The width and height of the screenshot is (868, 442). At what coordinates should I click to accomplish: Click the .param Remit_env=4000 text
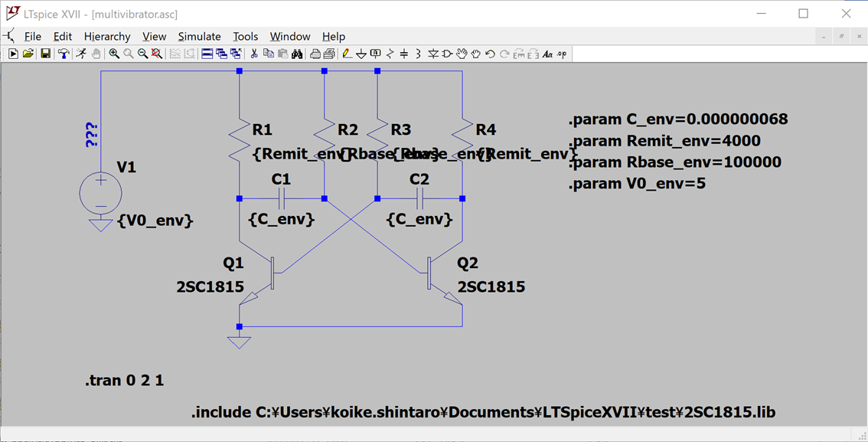pos(664,141)
